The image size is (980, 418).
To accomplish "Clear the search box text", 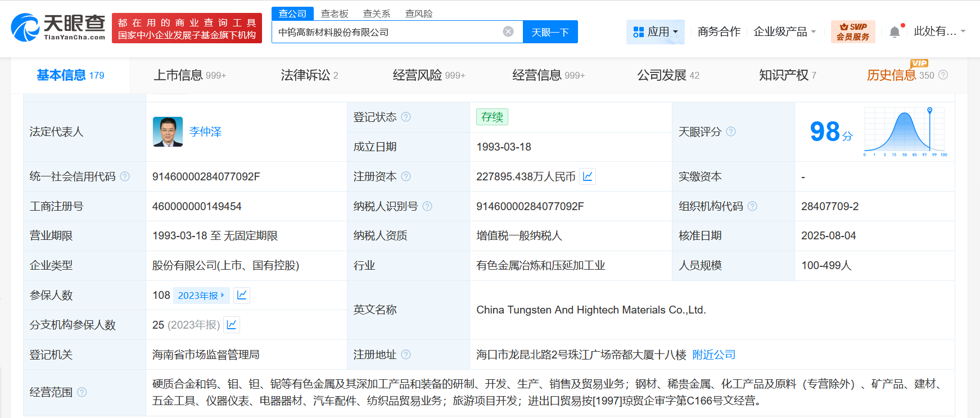I will [508, 31].
